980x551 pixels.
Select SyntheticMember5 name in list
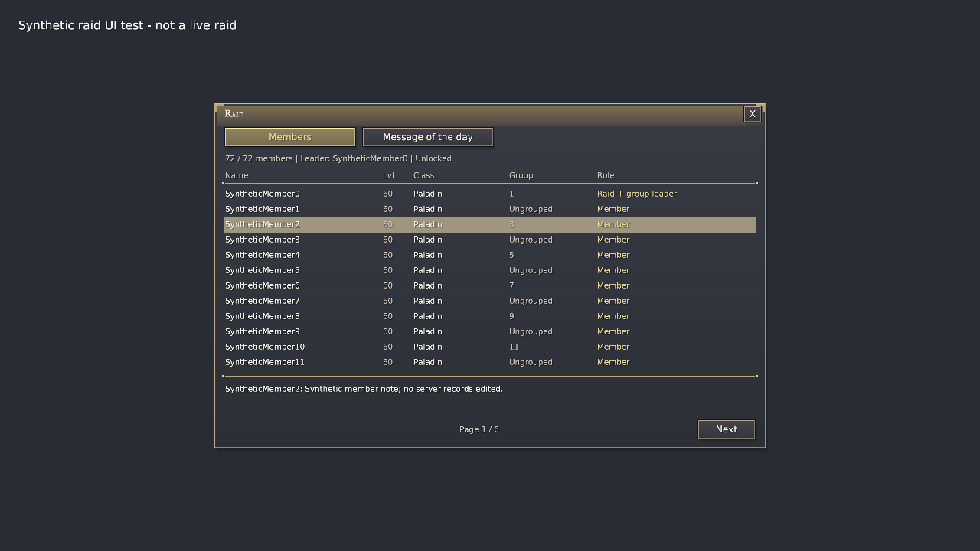(263, 270)
